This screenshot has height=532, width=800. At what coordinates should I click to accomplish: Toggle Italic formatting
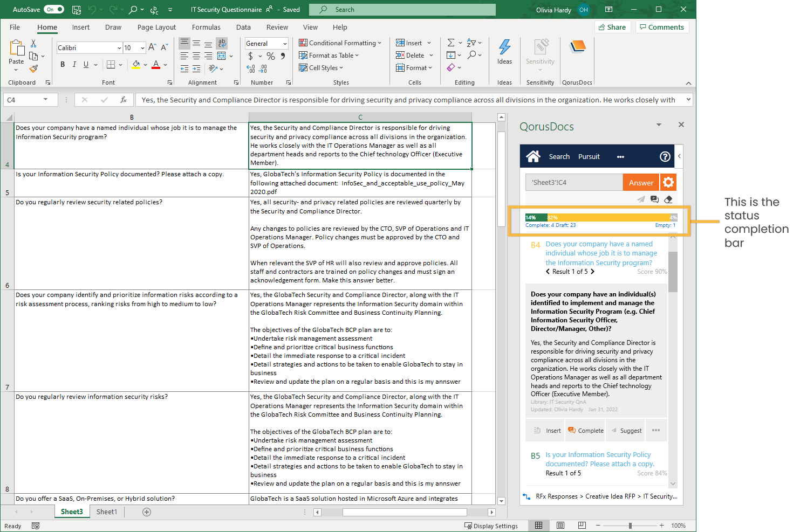[x=74, y=65]
